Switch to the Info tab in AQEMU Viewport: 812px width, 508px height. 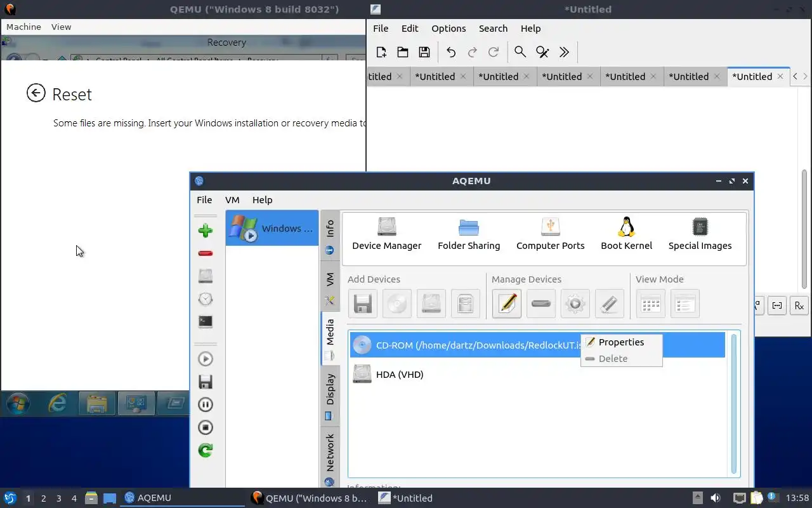tap(330, 235)
